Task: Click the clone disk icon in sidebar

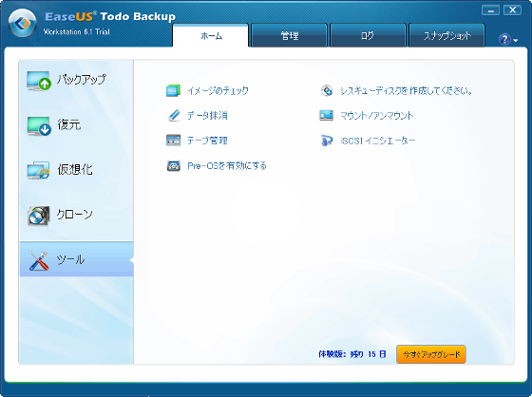Action: [x=39, y=216]
